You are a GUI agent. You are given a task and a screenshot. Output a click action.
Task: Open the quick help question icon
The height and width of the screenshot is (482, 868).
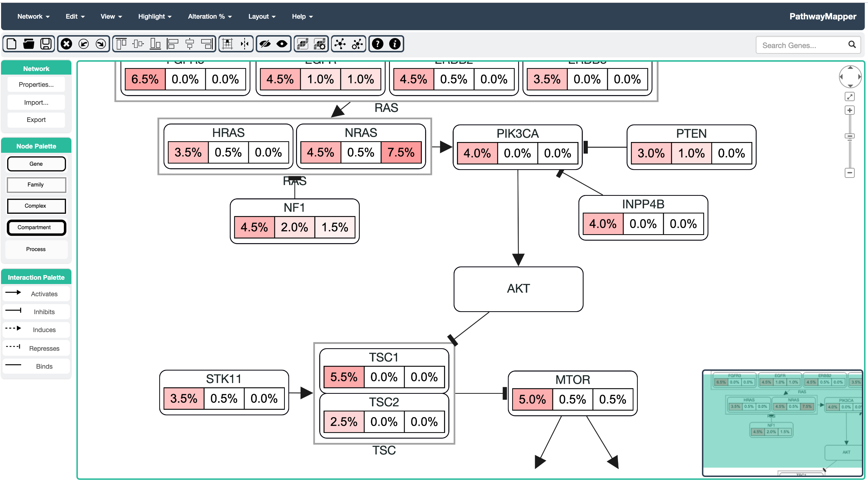(377, 44)
